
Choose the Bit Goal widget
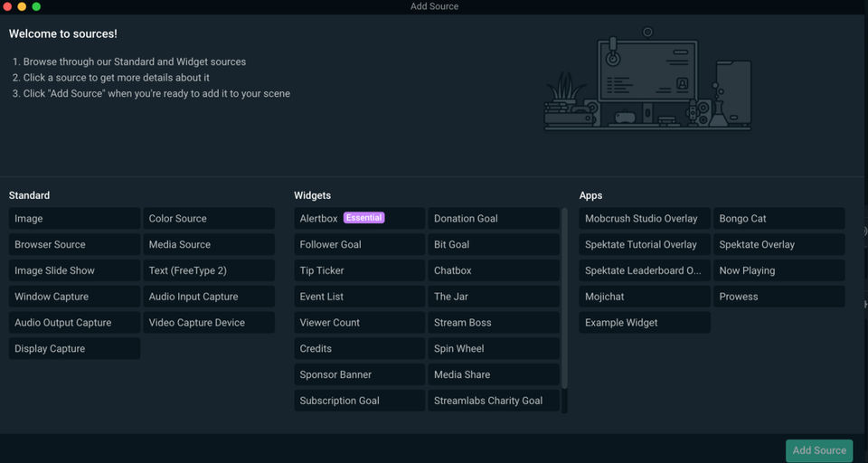[x=494, y=244]
